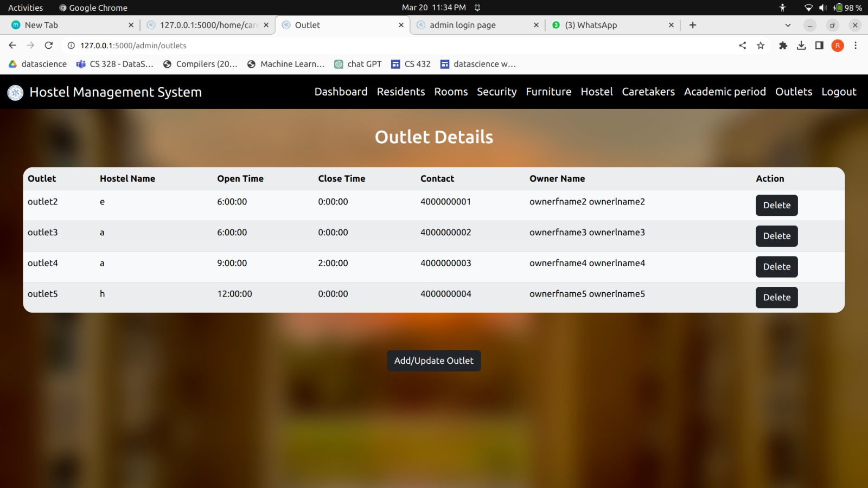Click the Add/Update Outlet button
Viewport: 868px width, 488px height.
[x=433, y=360]
